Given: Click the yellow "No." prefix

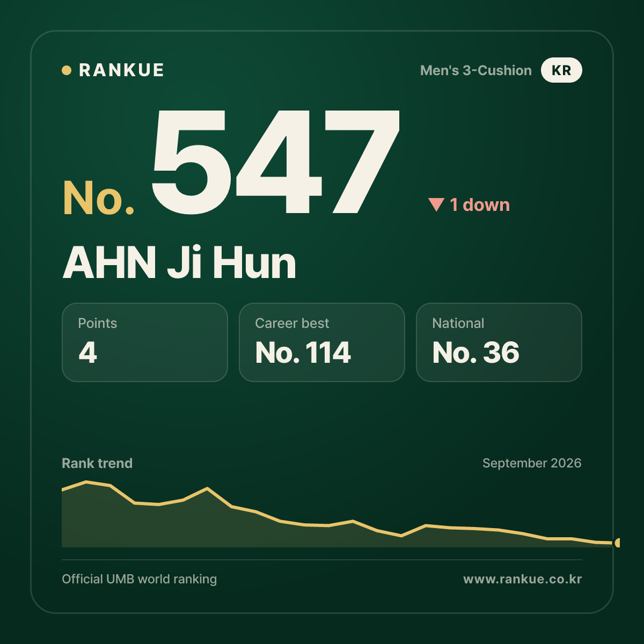Looking at the screenshot, I should (99, 198).
